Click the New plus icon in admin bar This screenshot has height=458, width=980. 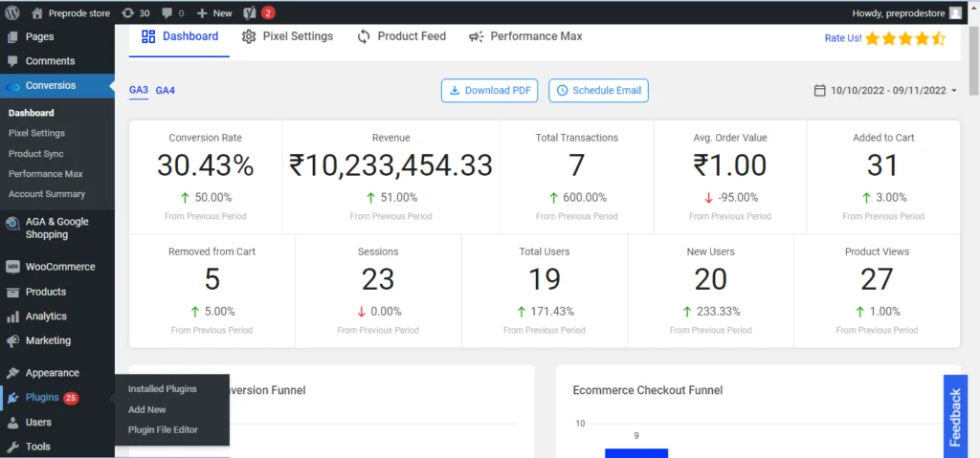[202, 13]
